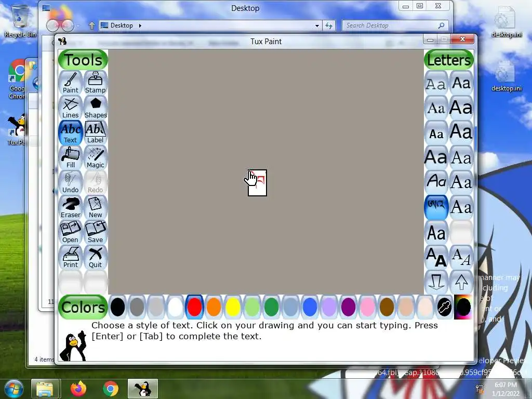Choose the pink color swatch
The image size is (532, 399).
pyautogui.click(x=367, y=307)
